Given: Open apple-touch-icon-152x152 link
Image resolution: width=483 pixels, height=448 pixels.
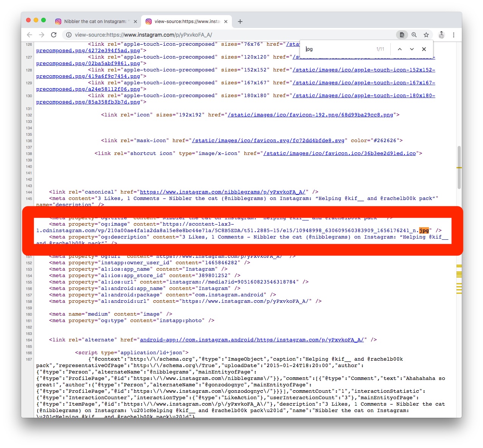Looking at the screenshot, I should [364, 70].
